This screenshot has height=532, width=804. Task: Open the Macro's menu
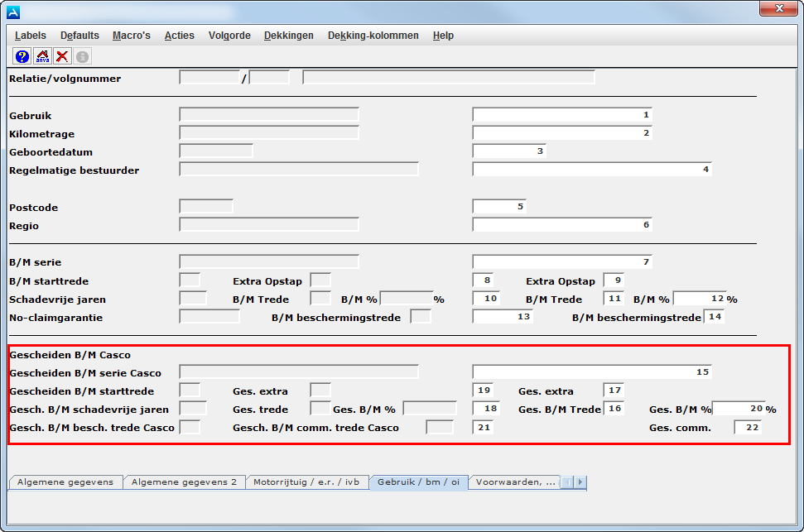131,36
